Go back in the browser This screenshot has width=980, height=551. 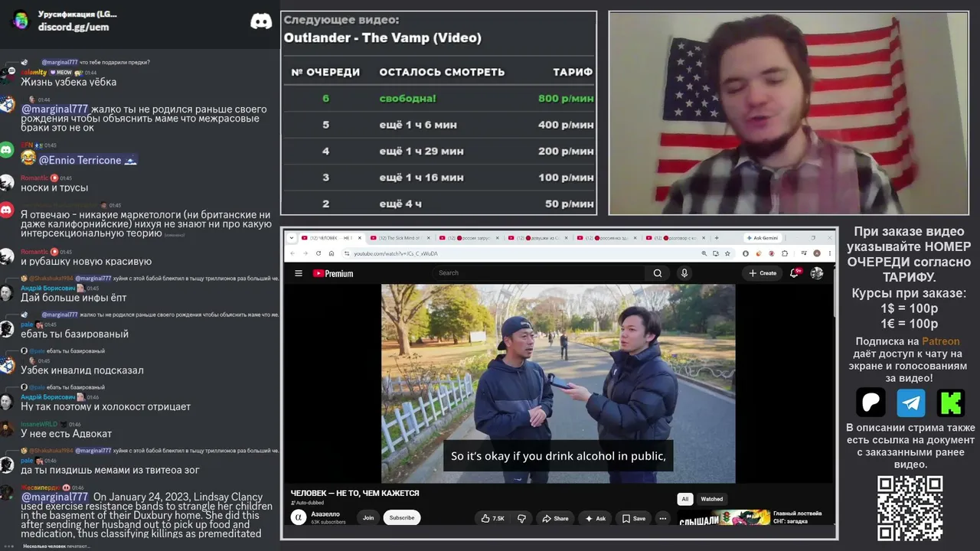pyautogui.click(x=293, y=253)
